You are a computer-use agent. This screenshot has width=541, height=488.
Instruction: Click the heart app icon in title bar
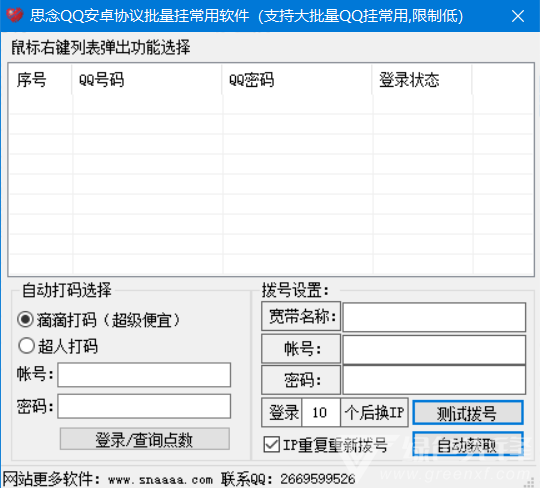coord(14,16)
